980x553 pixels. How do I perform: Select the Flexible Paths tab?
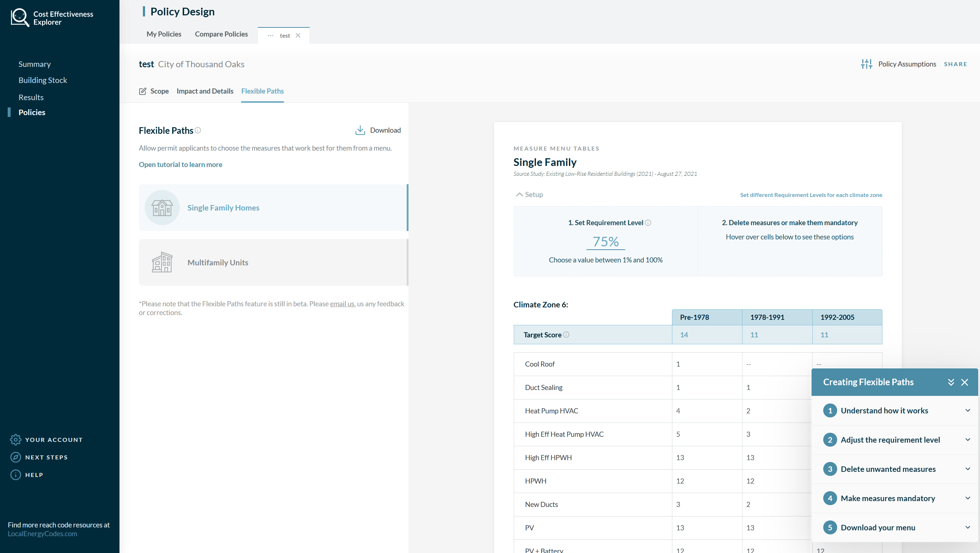coord(262,91)
